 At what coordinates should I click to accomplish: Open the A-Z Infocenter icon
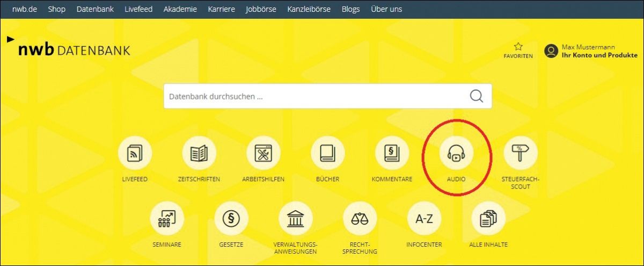[x=424, y=219]
